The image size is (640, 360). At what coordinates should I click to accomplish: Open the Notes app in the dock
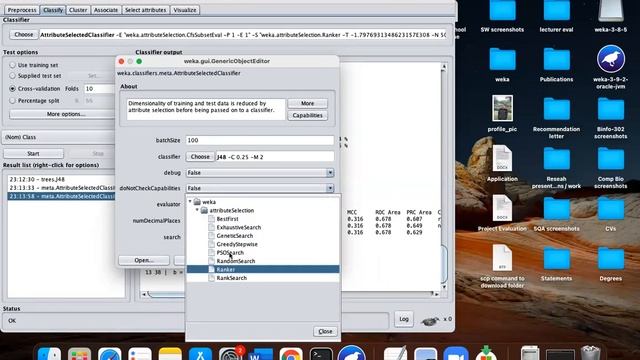point(170,354)
